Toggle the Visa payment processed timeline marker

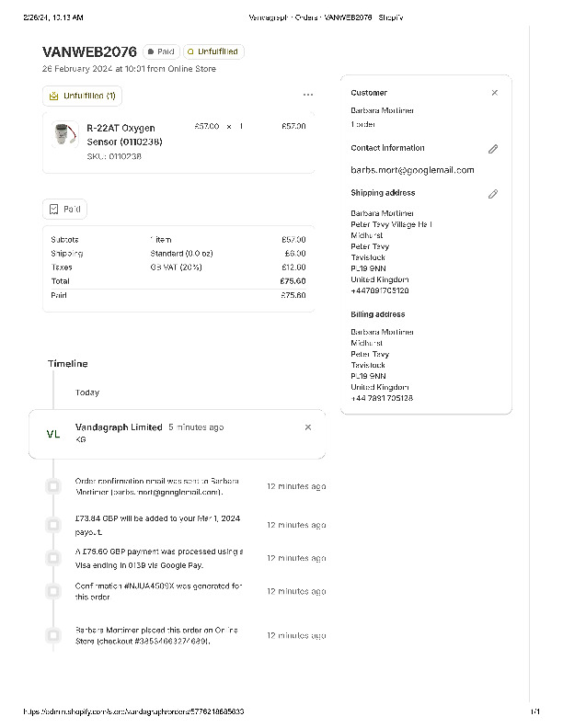(53, 557)
